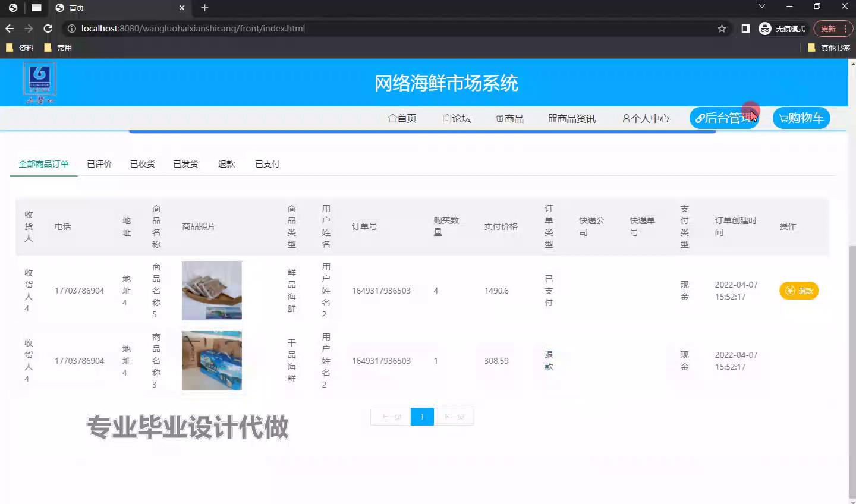
Task: Open the browser side panel icon
Action: coord(745,29)
